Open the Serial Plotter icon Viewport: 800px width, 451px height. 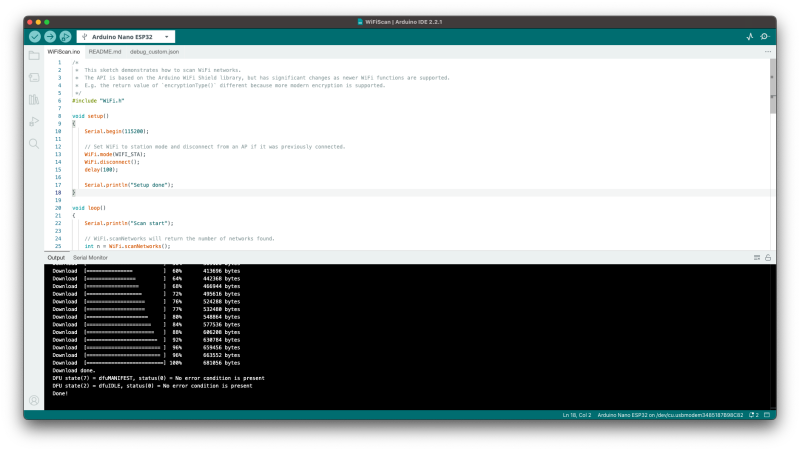click(x=749, y=37)
